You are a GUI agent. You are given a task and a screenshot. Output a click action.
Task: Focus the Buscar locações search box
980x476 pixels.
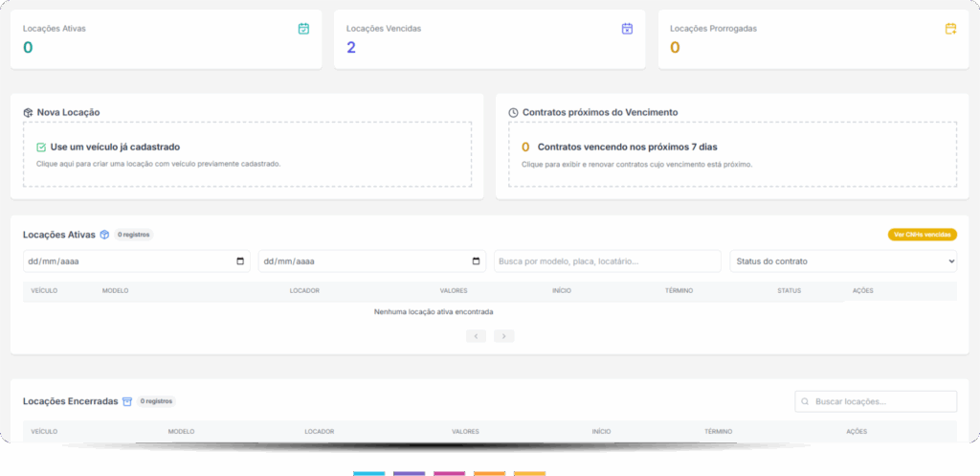tap(882, 401)
